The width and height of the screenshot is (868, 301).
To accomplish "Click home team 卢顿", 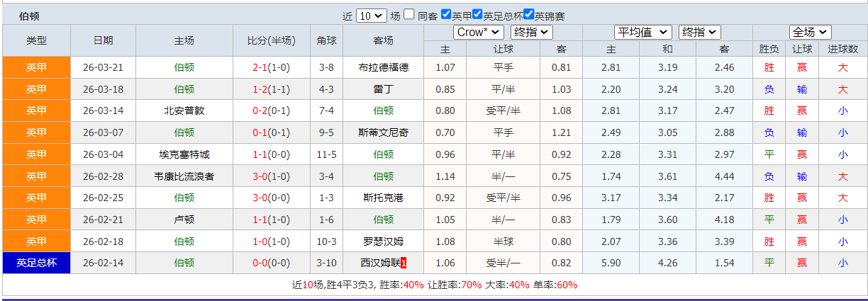I will pos(184,220).
